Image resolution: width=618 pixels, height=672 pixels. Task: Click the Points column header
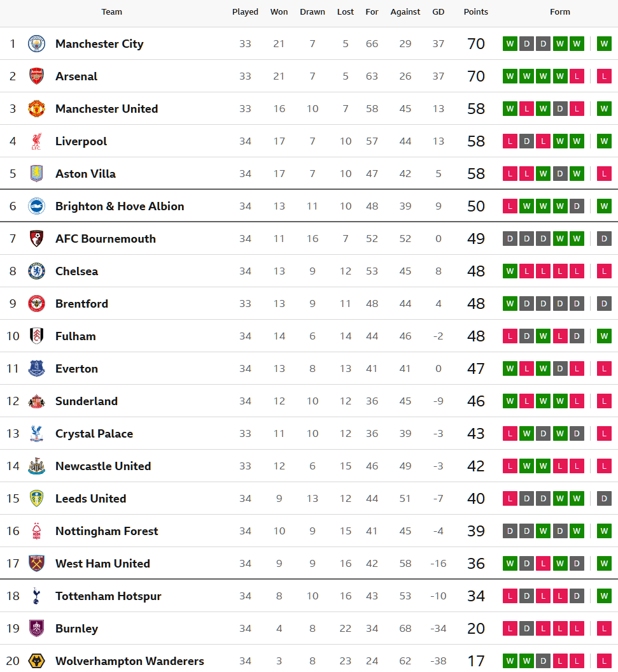coord(476,12)
